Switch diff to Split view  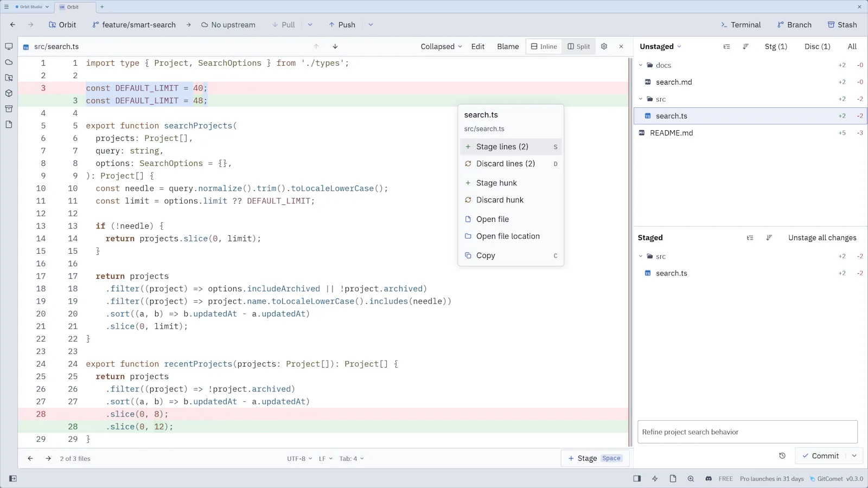[578, 47]
